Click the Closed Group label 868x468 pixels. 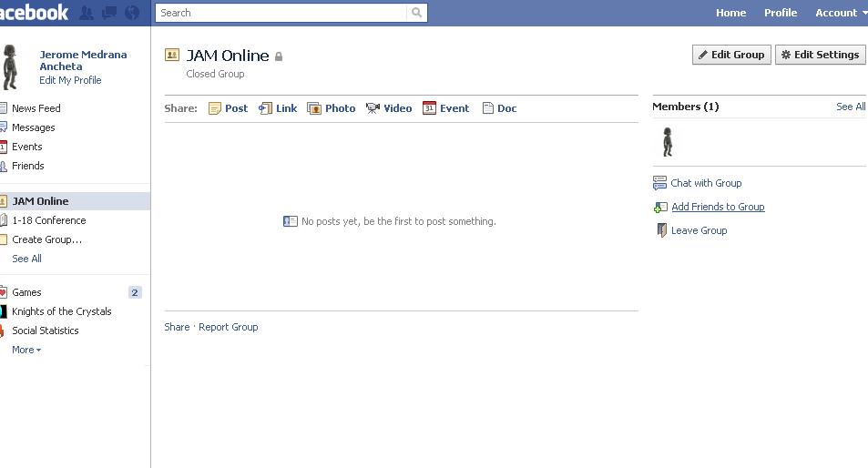215,74
